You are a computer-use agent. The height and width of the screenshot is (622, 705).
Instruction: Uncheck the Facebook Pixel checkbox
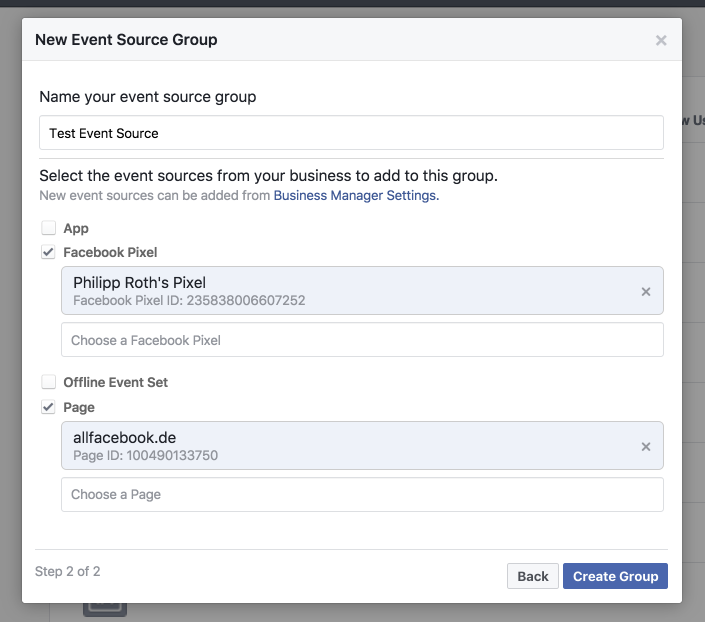(49, 252)
